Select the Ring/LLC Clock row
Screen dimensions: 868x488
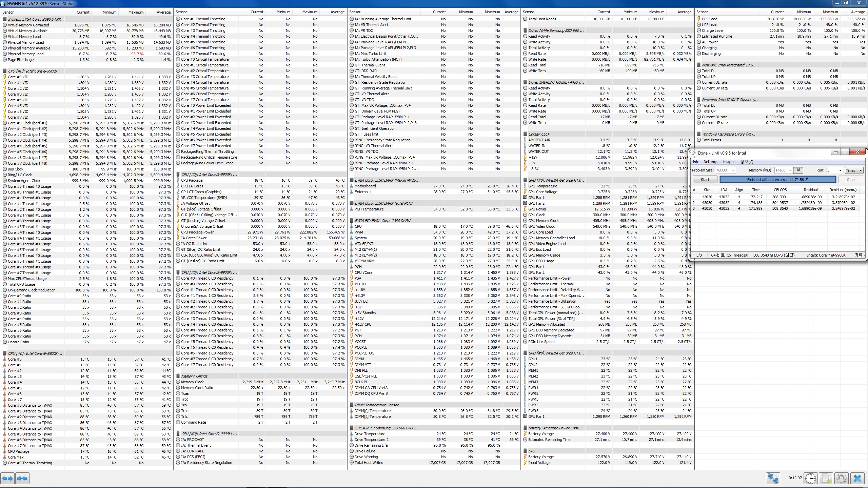[87, 175]
